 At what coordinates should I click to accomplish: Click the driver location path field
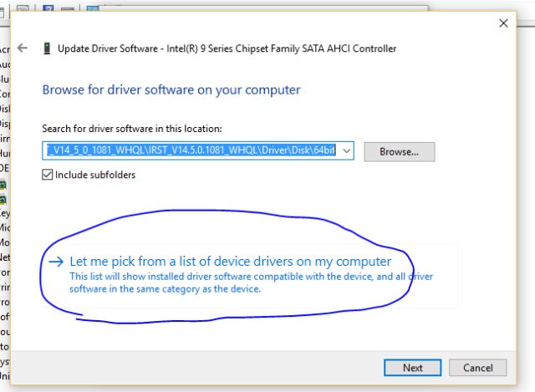[191, 151]
